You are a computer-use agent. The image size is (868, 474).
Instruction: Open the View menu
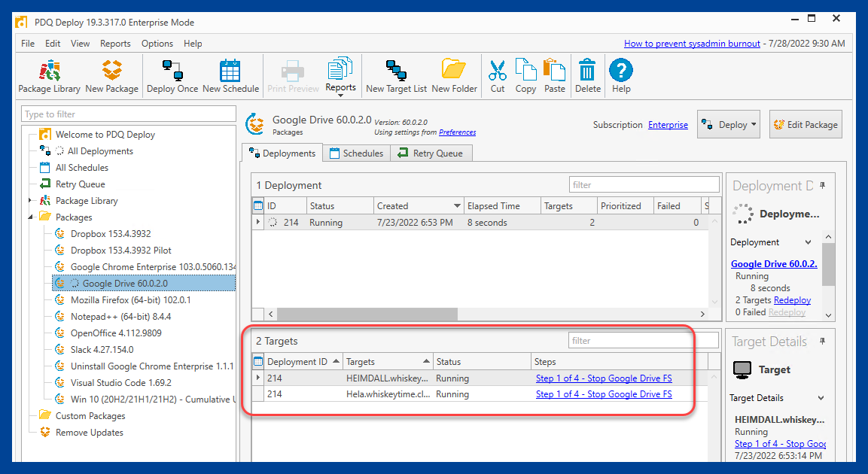coord(81,43)
